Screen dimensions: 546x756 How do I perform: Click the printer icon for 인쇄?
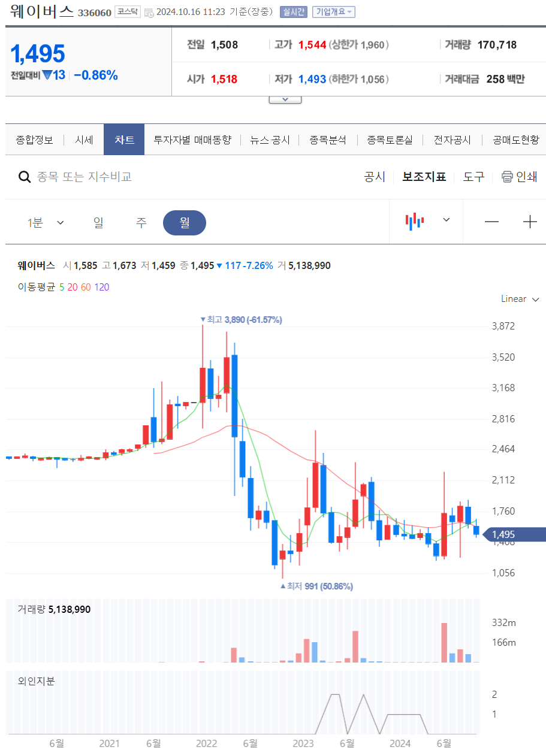[x=507, y=177]
